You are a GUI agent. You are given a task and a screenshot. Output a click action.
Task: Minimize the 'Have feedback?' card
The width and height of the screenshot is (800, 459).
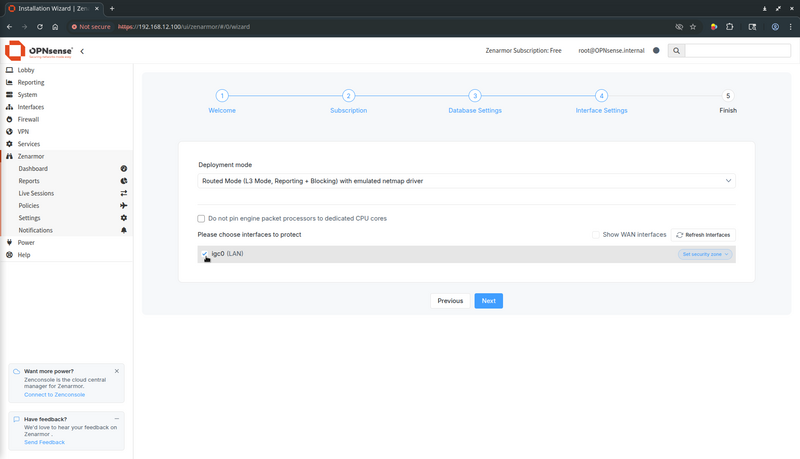tap(117, 419)
